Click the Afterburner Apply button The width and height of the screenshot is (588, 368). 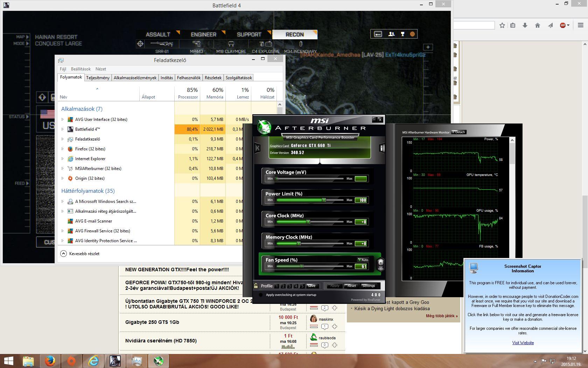point(335,286)
